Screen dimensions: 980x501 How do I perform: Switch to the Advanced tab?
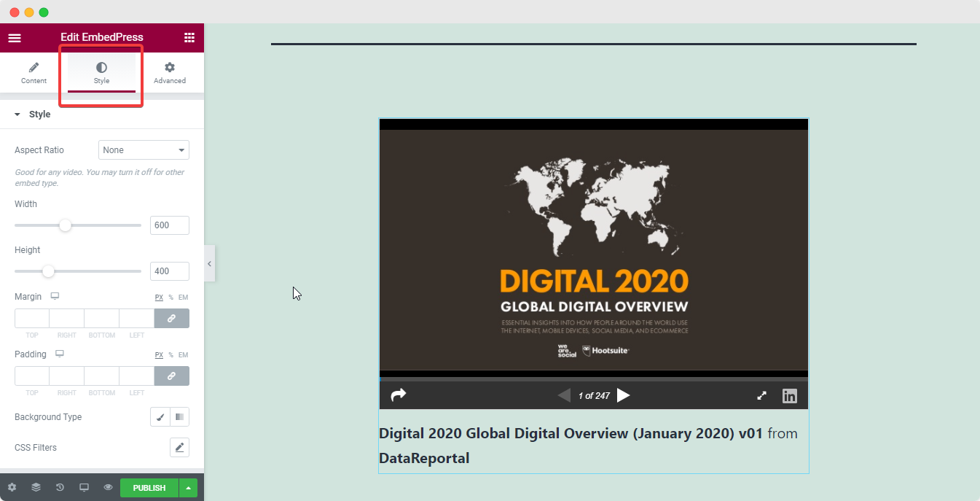[170, 73]
